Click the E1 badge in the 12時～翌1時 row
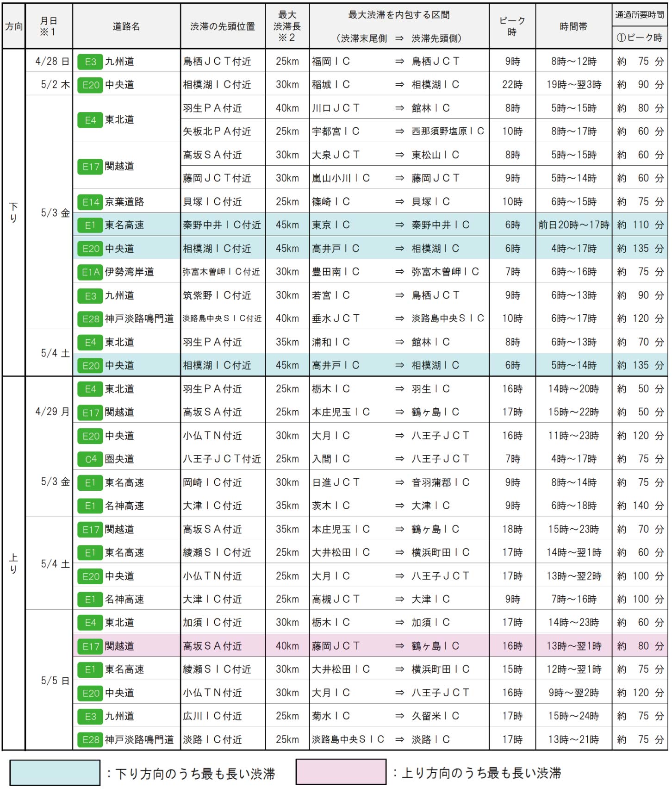672x794 pixels. point(90,669)
